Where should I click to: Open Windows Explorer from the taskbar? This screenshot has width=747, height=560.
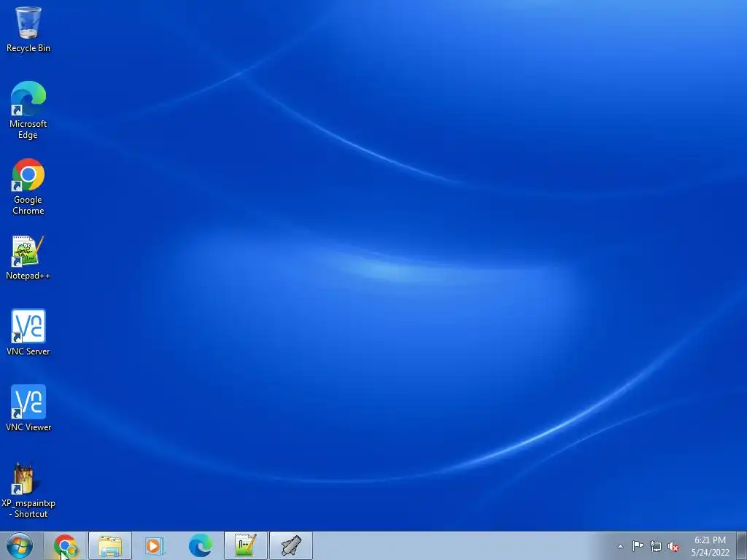(x=110, y=545)
